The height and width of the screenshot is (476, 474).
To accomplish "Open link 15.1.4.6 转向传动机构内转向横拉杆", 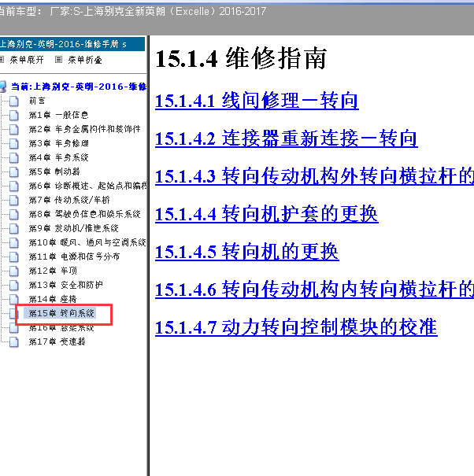I will 314,290.
